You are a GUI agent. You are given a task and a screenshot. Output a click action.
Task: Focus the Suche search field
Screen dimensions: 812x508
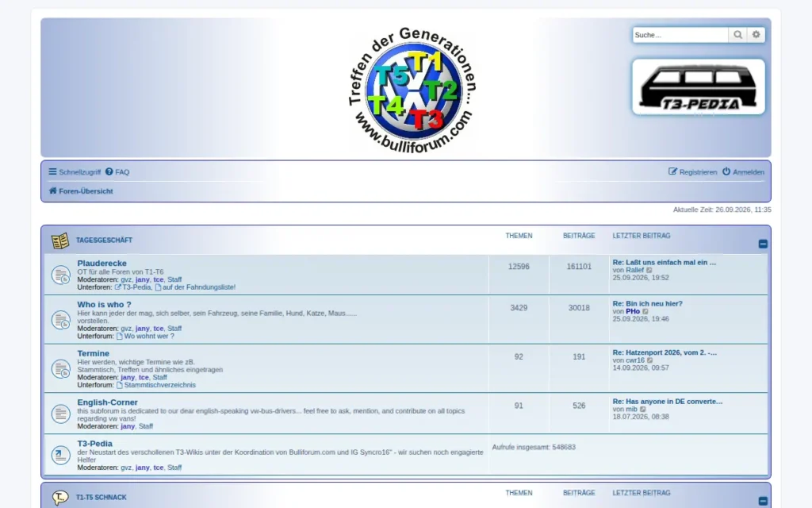[x=680, y=35]
